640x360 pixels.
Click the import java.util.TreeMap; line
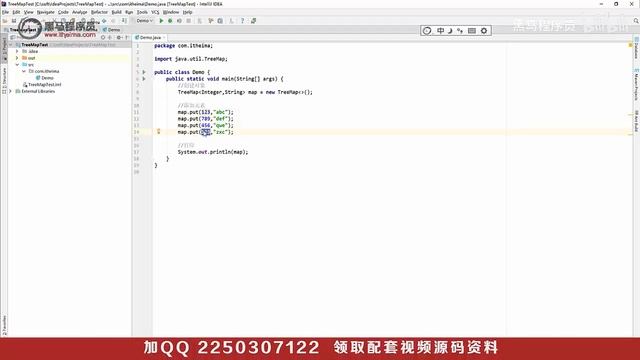click(191, 59)
